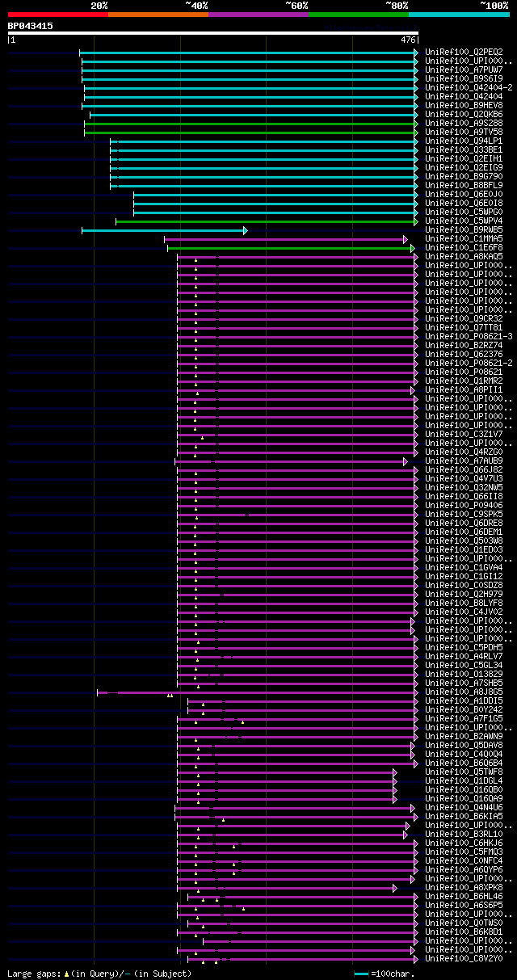Screen dimensions: 517x980
Task: Select the UniRef100_Q2H979 label
Action: (464, 594)
